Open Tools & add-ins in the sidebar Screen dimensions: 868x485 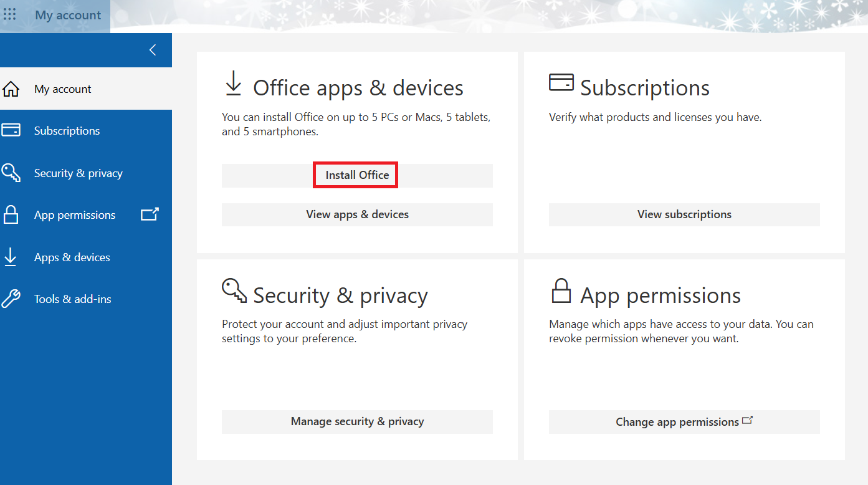point(86,299)
